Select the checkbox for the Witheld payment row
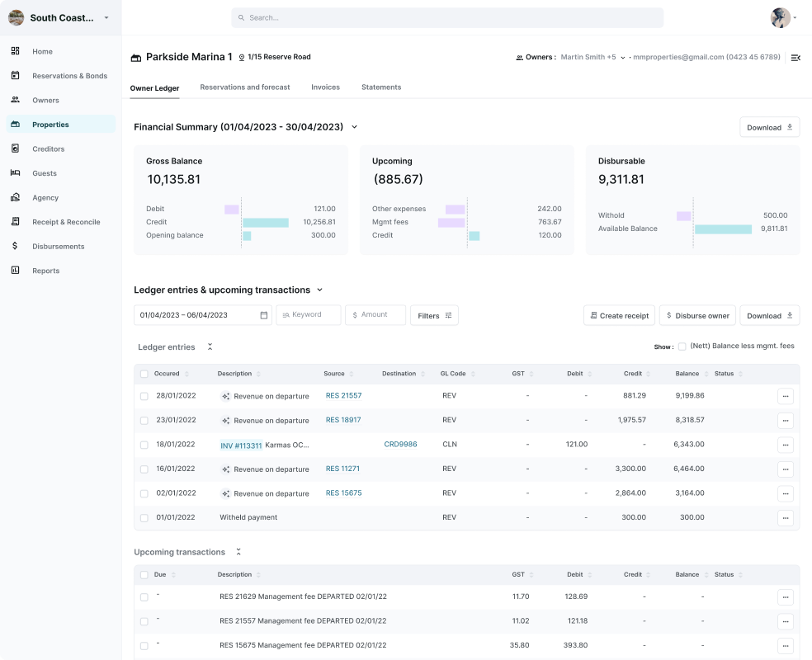This screenshot has height=660, width=812. tap(144, 517)
